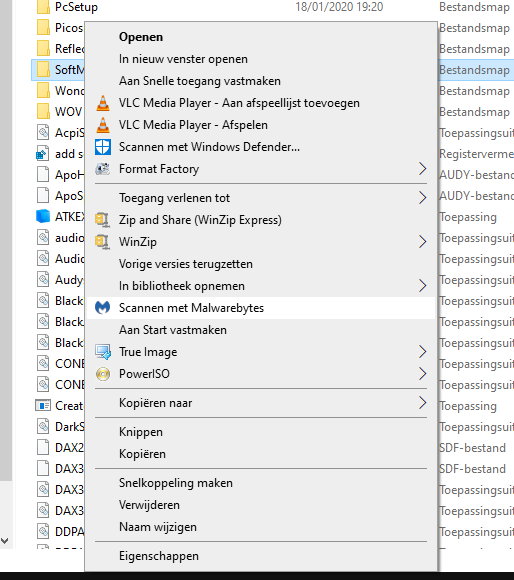Choose 'Zip and Share (WinZip Express)' text

click(x=200, y=220)
